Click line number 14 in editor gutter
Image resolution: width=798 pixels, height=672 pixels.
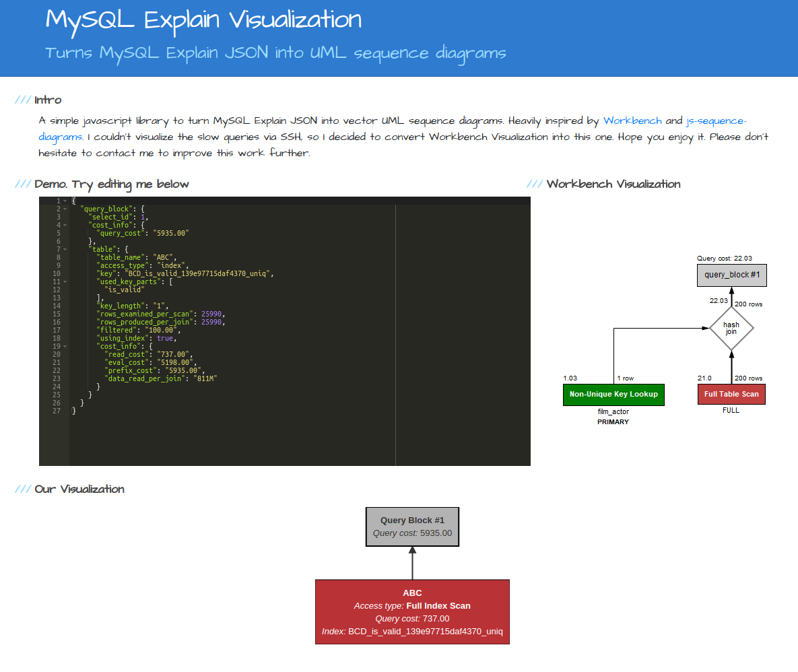point(57,306)
